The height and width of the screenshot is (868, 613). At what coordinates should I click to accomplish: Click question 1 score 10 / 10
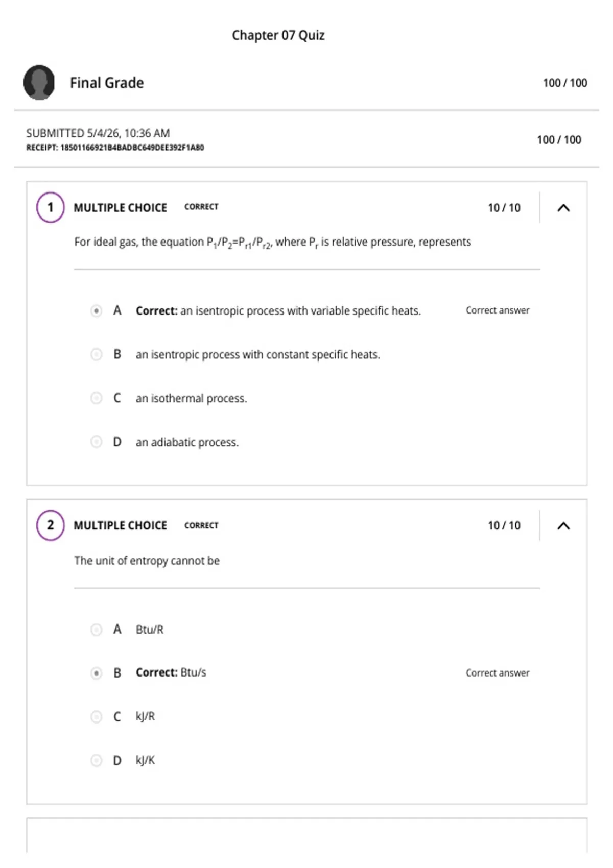click(x=504, y=208)
